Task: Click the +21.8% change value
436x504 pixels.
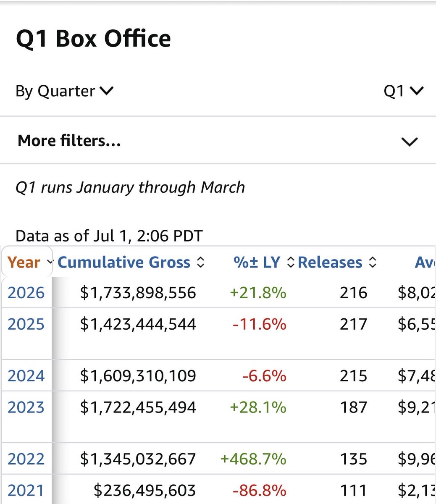Action: 258,293
